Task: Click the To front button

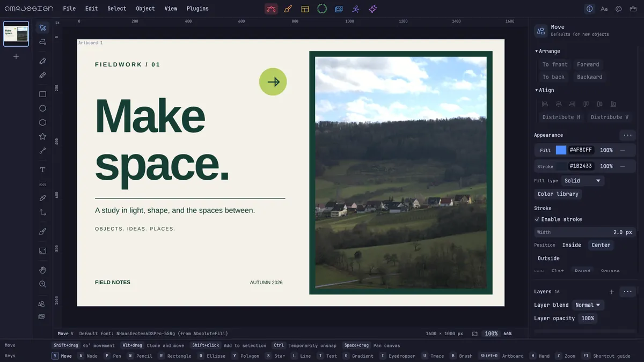Action: click(x=555, y=64)
